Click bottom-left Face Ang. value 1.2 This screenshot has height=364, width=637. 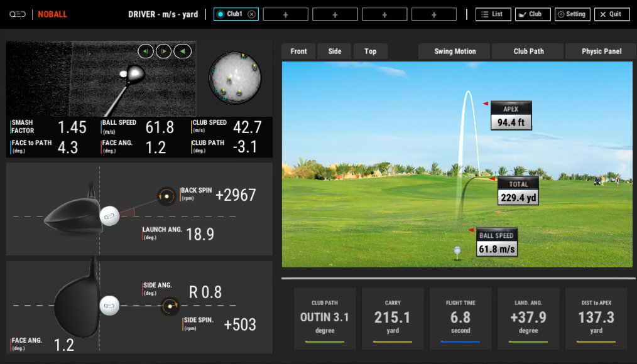[64, 345]
